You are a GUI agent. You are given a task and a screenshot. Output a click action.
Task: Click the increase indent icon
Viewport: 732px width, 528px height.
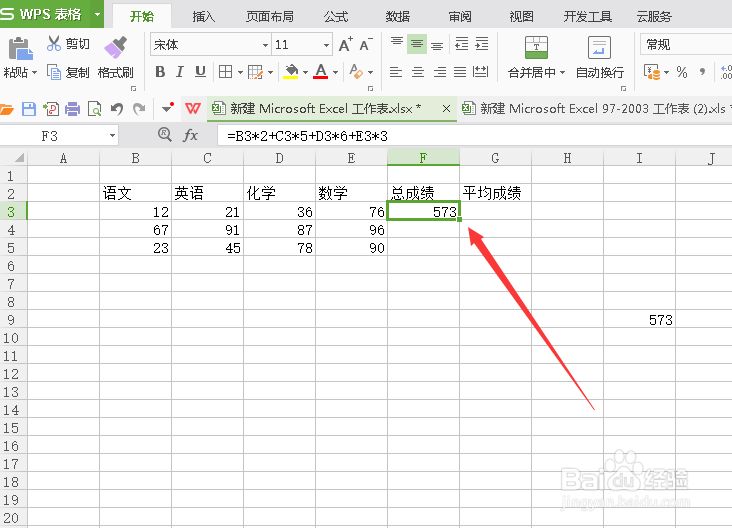(x=482, y=44)
